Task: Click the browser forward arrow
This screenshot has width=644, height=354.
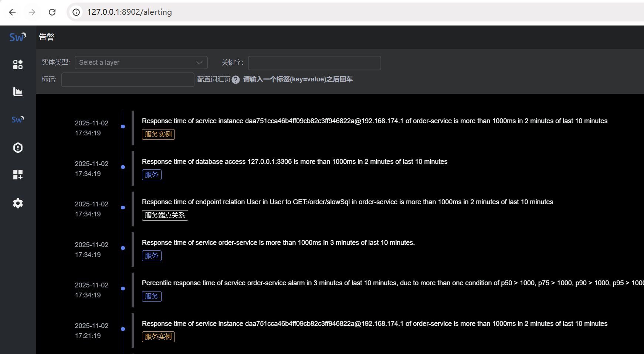Action: click(32, 12)
